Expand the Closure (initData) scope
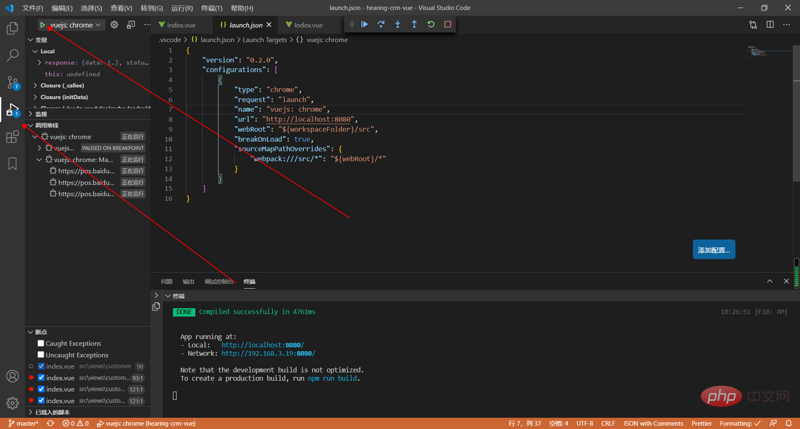This screenshot has width=800, height=429. point(35,97)
